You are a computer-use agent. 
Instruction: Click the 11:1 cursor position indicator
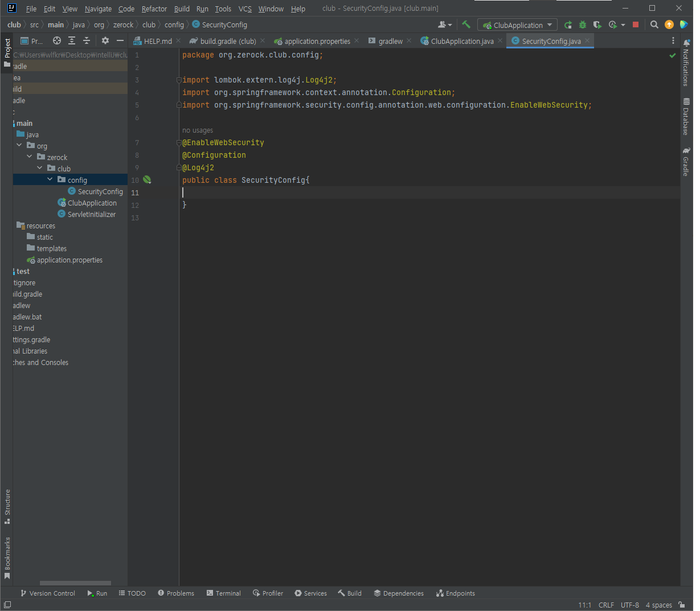pyautogui.click(x=584, y=605)
